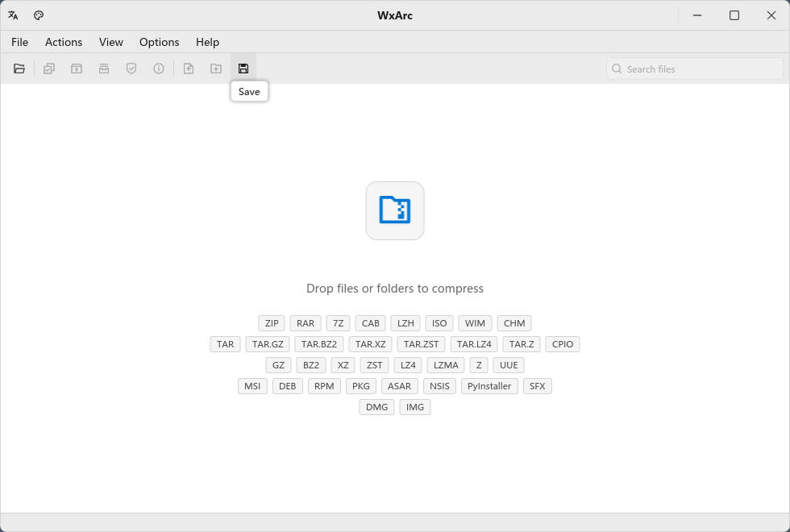Click the TAR.BZ2 format tag
790x532 pixels.
319,344
